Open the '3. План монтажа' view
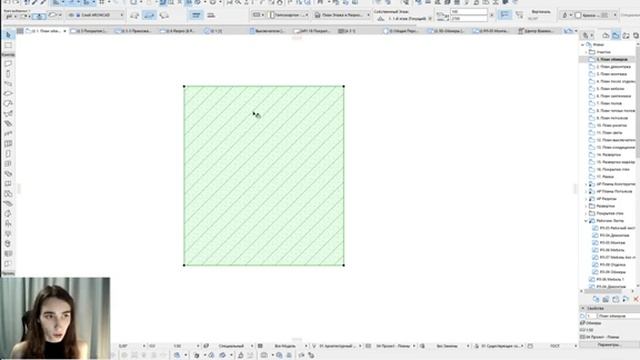The height and width of the screenshot is (360, 640). point(611,74)
